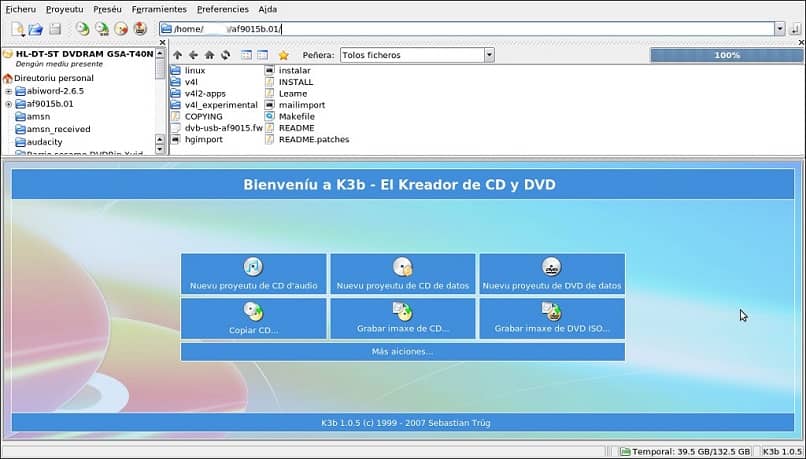
Task: Click the Grabar imaxe de CD icon
Action: [x=402, y=311]
